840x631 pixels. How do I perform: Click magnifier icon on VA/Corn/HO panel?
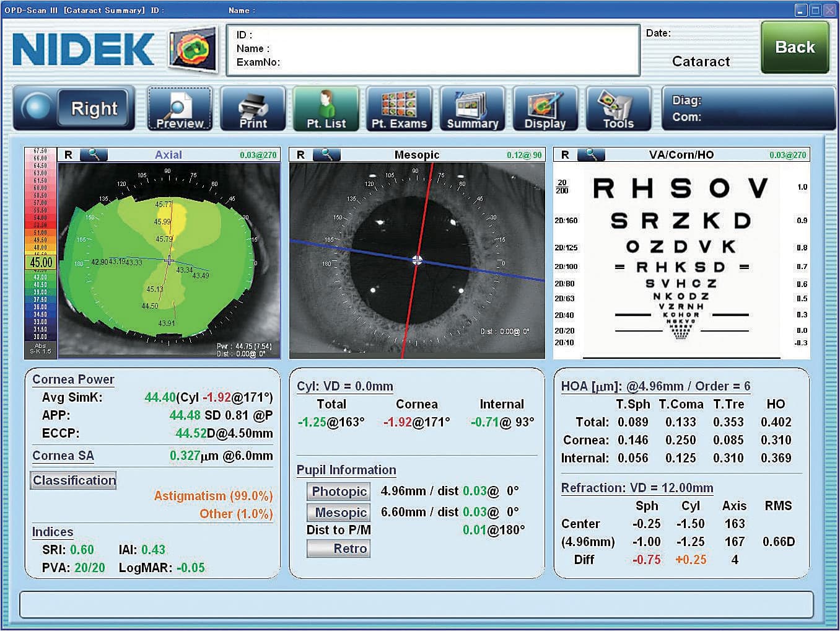pos(591,154)
